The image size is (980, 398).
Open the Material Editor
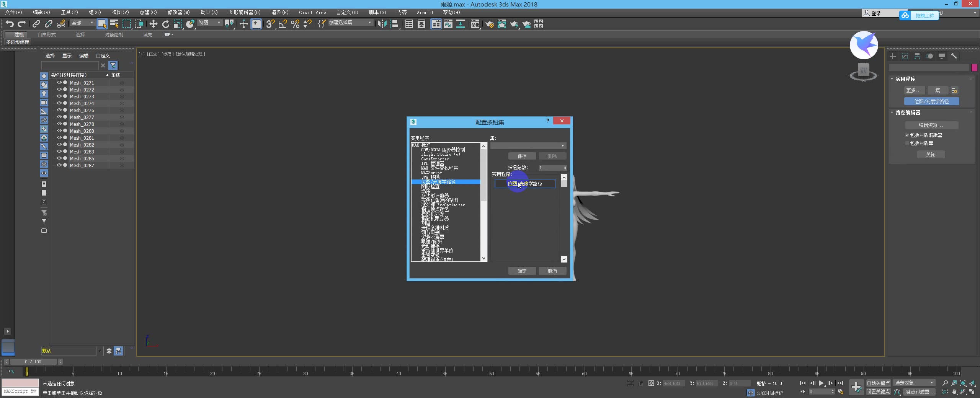(x=475, y=24)
